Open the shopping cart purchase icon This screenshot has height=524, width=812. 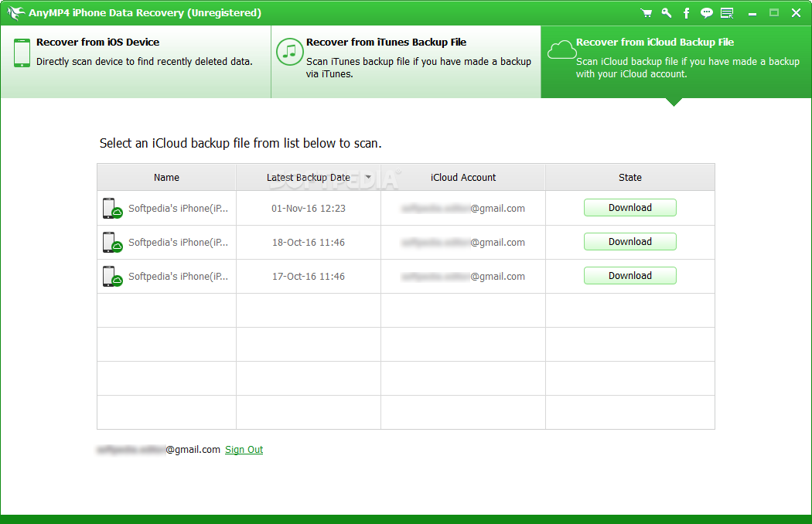[646, 13]
